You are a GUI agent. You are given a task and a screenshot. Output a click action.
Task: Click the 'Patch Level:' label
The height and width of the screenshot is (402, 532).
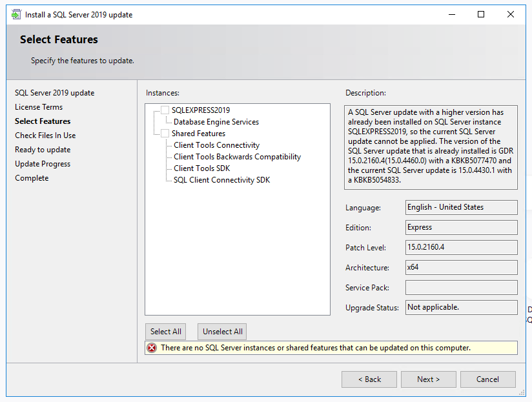(365, 248)
